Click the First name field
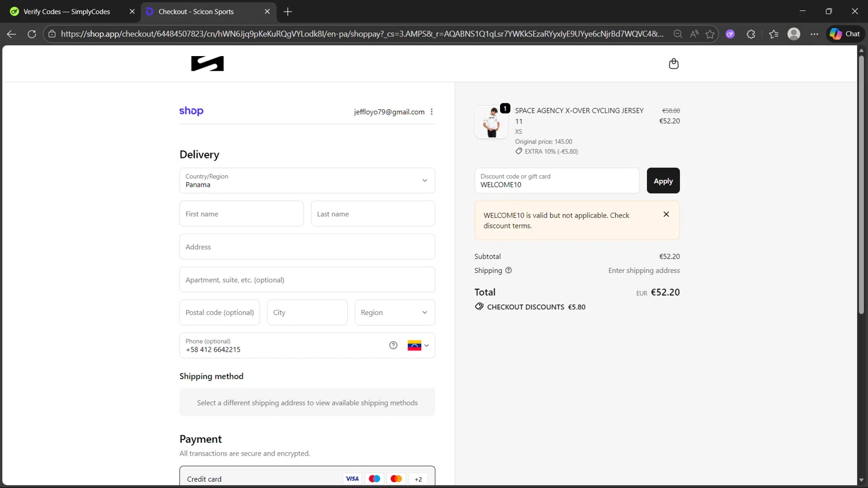The image size is (868, 488). pyautogui.click(x=241, y=214)
